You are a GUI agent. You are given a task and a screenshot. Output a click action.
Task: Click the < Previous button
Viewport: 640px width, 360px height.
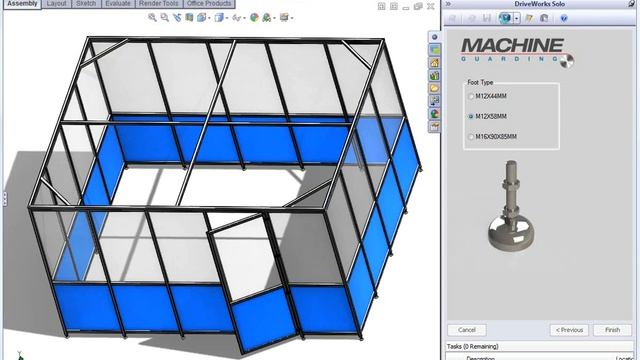(x=569, y=330)
